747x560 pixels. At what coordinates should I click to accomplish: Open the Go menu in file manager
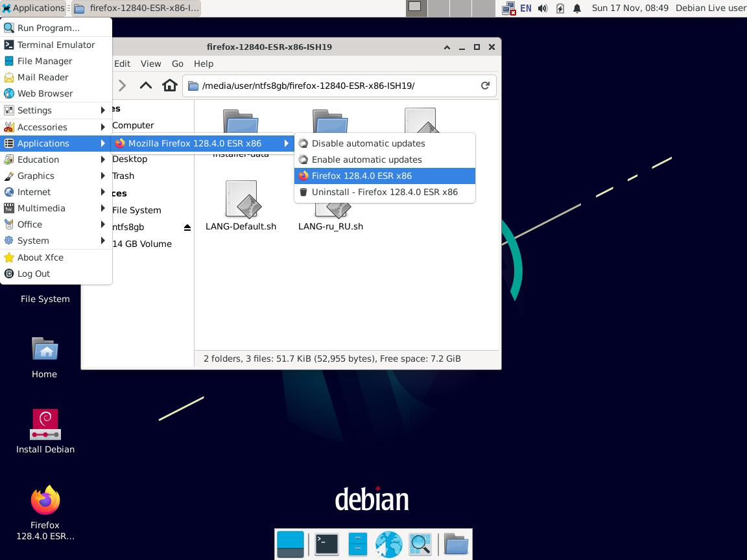tap(178, 64)
